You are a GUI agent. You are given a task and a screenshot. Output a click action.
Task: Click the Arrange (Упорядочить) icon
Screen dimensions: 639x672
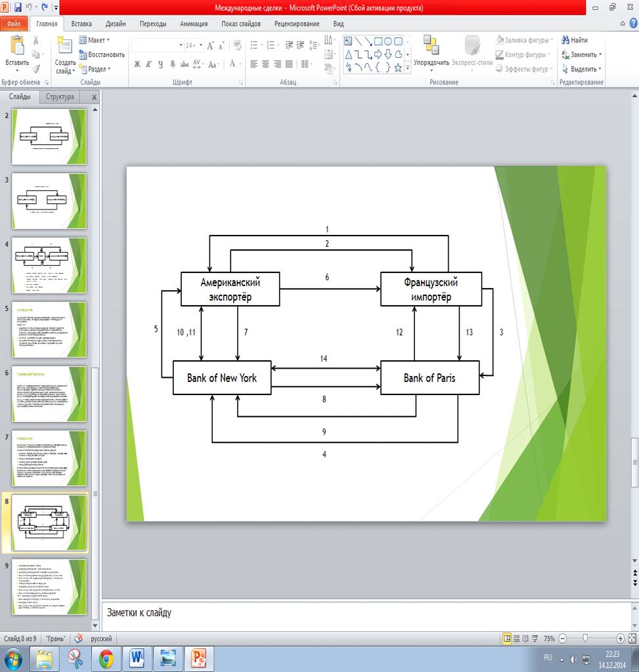coord(431,47)
